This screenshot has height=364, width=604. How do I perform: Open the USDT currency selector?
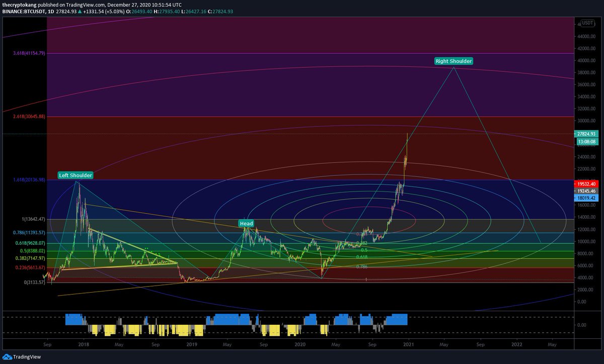point(587,23)
